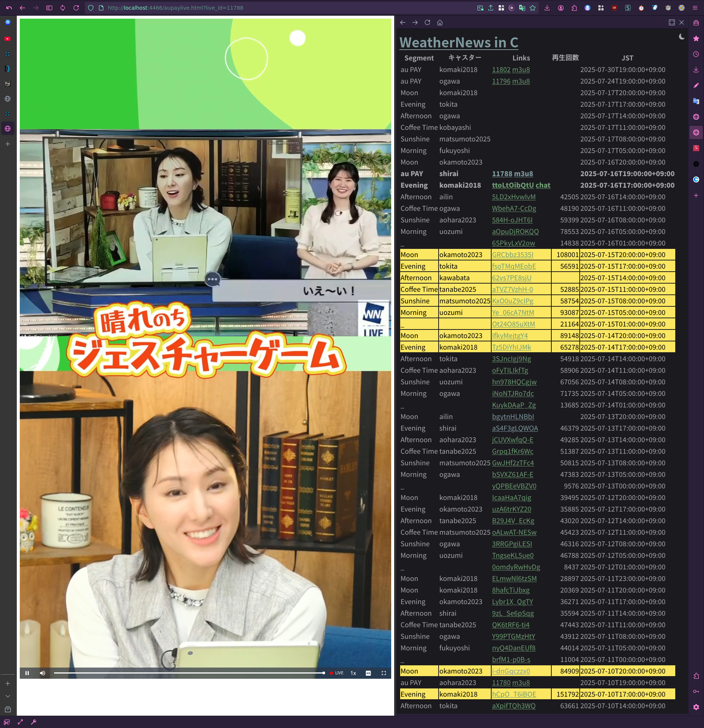Toggle dark mode moon icon
Viewport: 704px width, 728px height.
[682, 37]
